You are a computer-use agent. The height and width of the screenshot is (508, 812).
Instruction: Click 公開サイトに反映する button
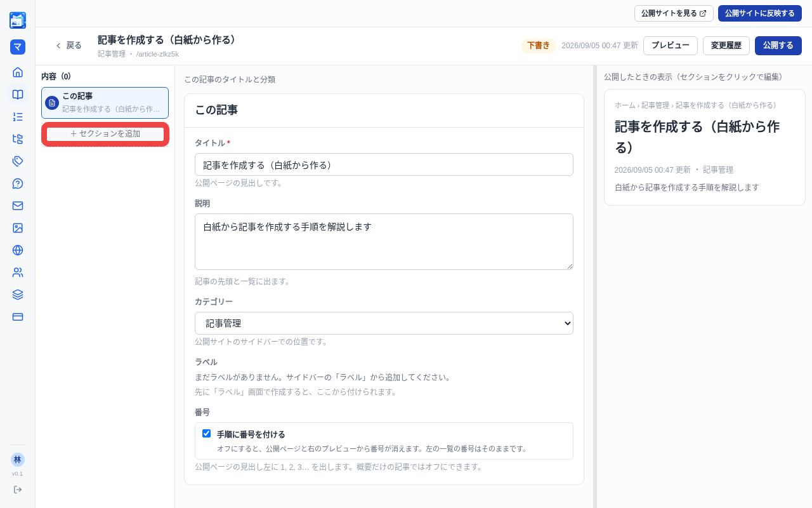point(760,13)
